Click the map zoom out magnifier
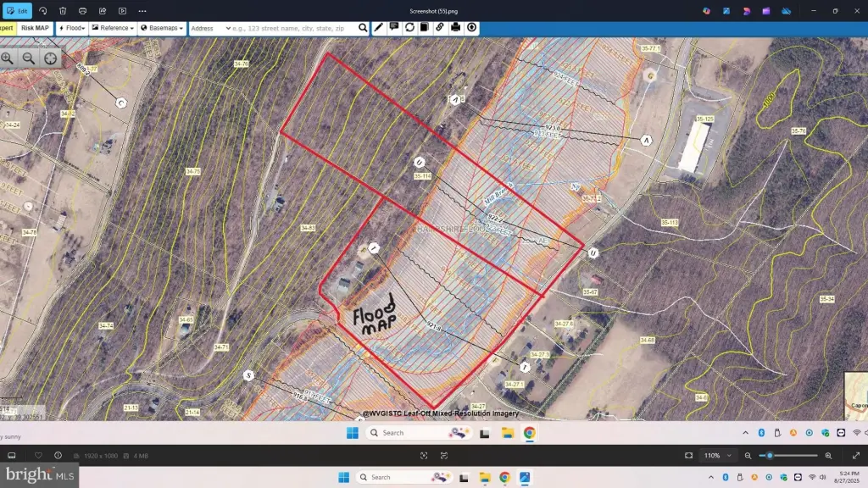The width and height of the screenshot is (868, 488). coord(29,58)
